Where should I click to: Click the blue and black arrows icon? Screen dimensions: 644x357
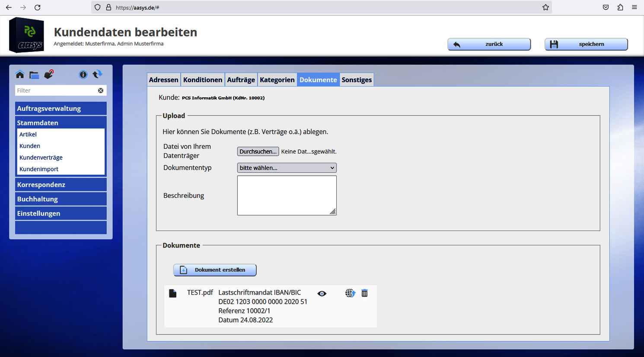click(98, 74)
